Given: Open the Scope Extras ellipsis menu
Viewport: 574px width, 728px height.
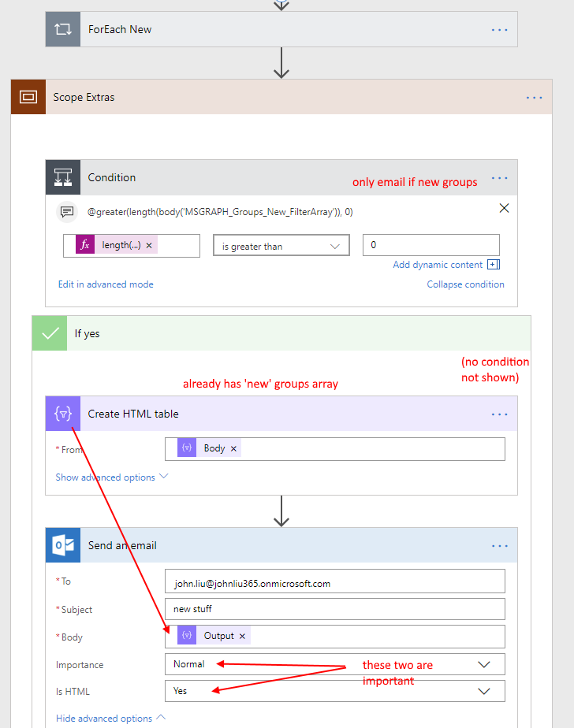Looking at the screenshot, I should coord(534,98).
